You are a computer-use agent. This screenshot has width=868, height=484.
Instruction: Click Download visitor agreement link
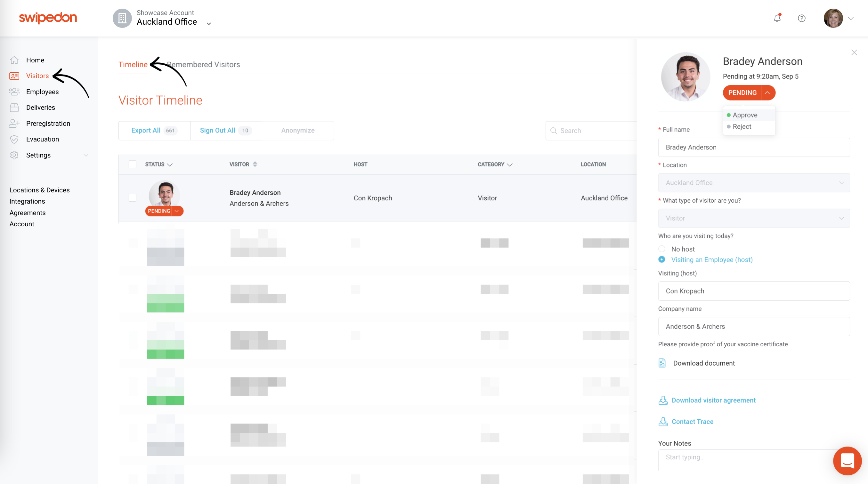click(x=713, y=400)
